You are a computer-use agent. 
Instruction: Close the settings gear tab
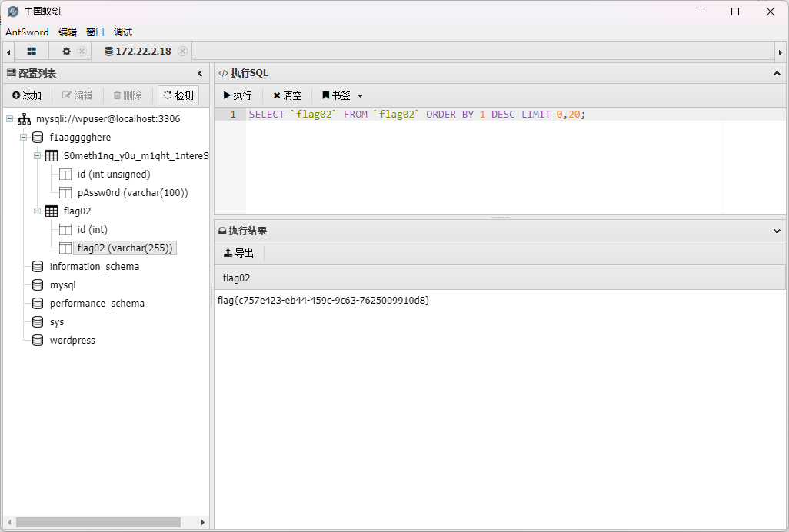[82, 52]
